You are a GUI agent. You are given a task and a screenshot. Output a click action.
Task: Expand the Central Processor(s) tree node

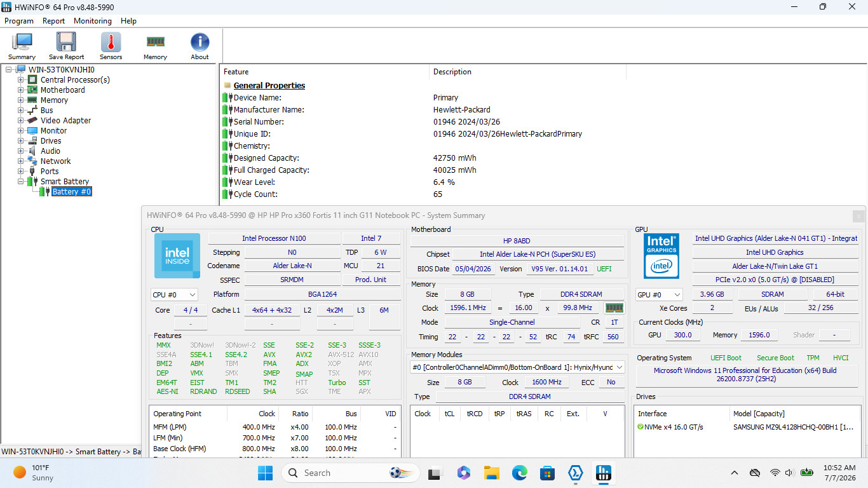[21, 79]
